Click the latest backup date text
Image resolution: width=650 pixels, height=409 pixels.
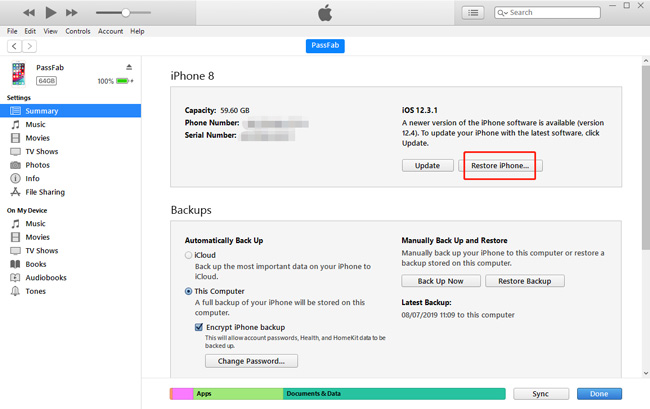[x=458, y=315]
